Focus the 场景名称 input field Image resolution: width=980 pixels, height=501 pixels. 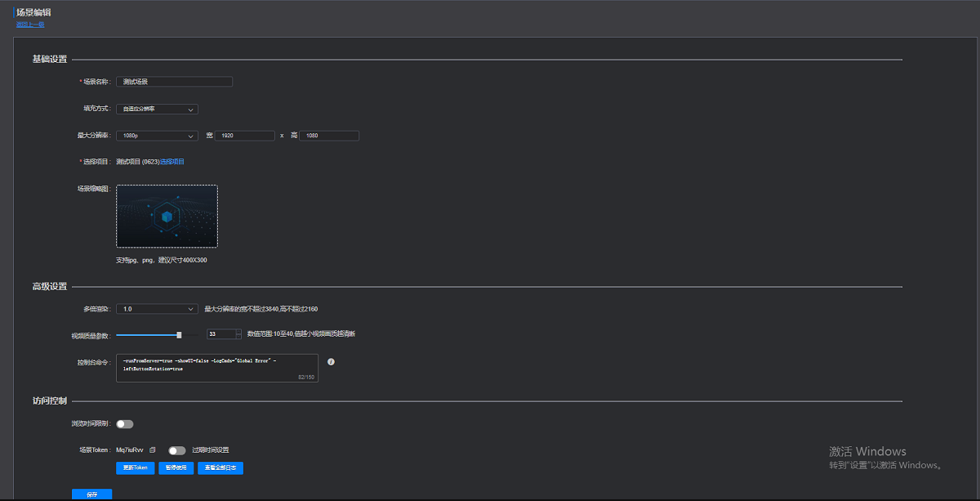pyautogui.click(x=174, y=82)
